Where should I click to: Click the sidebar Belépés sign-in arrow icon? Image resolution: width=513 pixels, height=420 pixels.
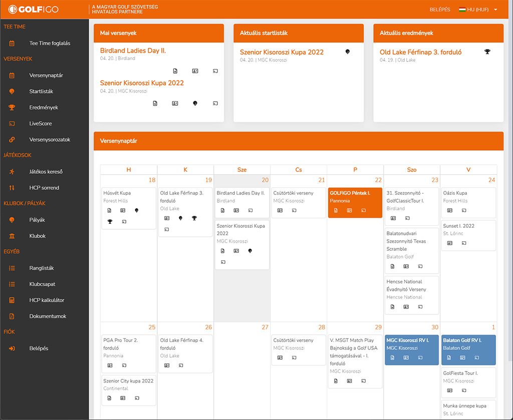coord(12,348)
